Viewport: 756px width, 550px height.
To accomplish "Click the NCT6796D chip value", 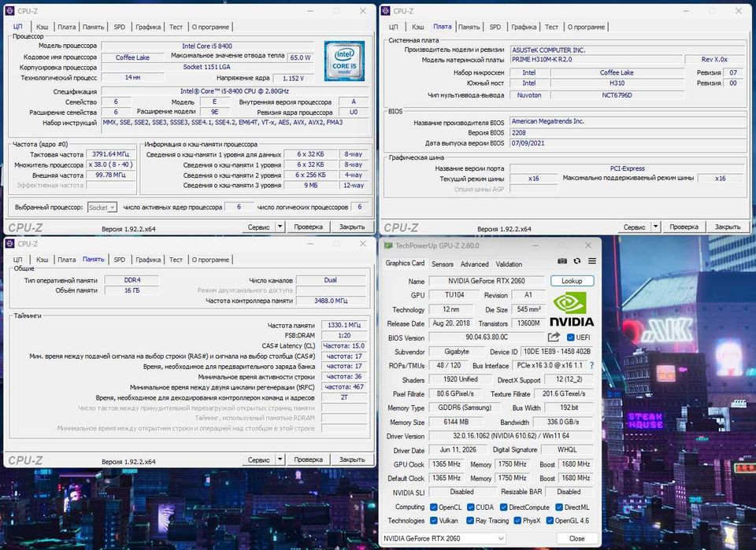I will click(x=617, y=95).
